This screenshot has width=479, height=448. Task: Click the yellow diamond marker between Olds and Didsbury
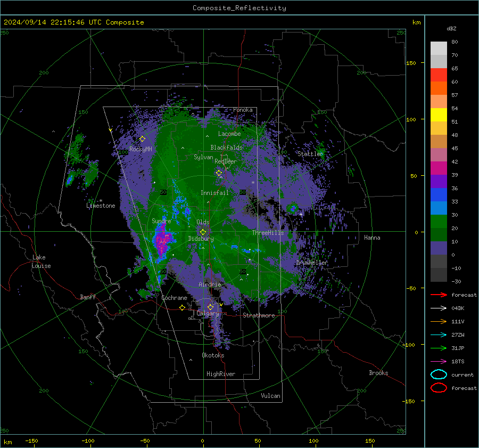[x=203, y=232]
